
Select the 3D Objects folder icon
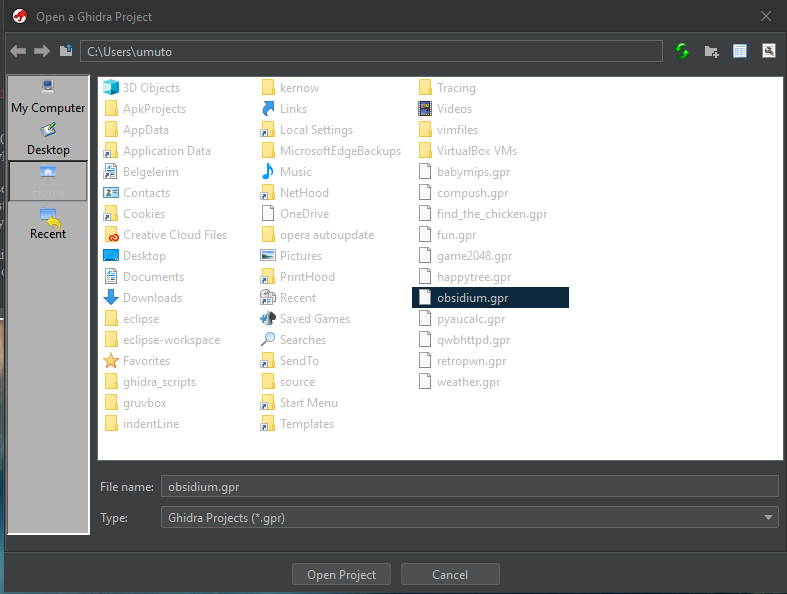click(x=111, y=87)
